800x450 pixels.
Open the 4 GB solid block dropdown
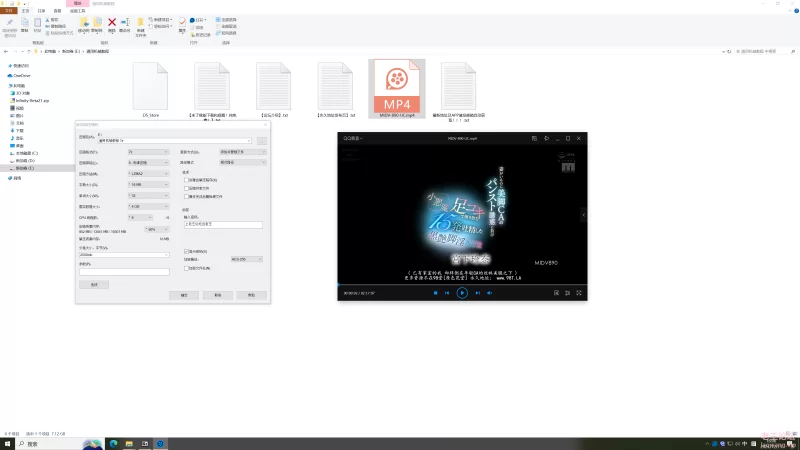click(148, 207)
